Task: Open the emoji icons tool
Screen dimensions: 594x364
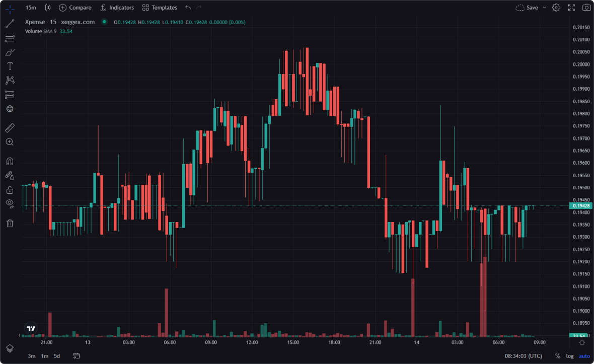Action: point(10,109)
